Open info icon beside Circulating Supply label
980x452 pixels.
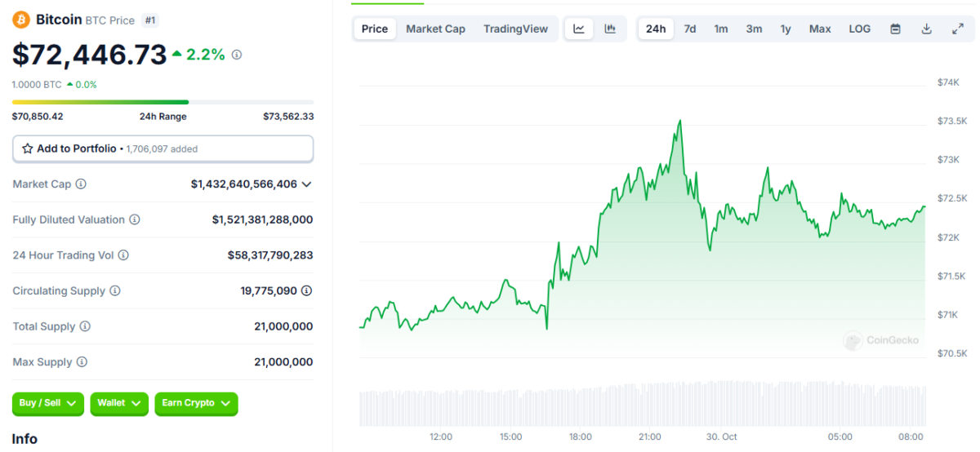coord(115,291)
